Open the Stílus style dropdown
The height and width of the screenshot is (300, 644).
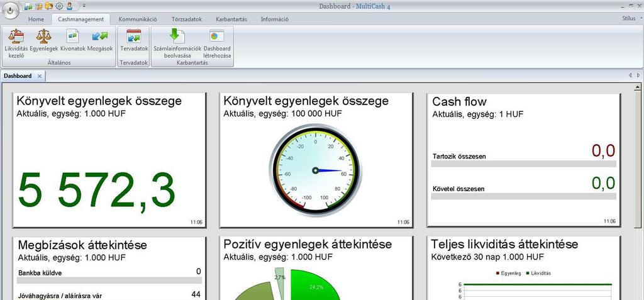coord(631,18)
